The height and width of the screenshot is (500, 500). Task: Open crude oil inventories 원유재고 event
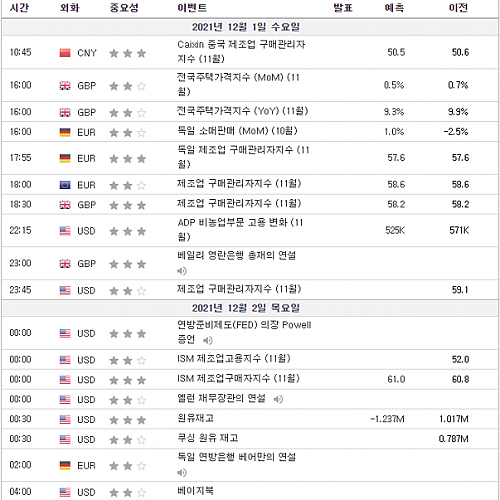click(x=195, y=418)
